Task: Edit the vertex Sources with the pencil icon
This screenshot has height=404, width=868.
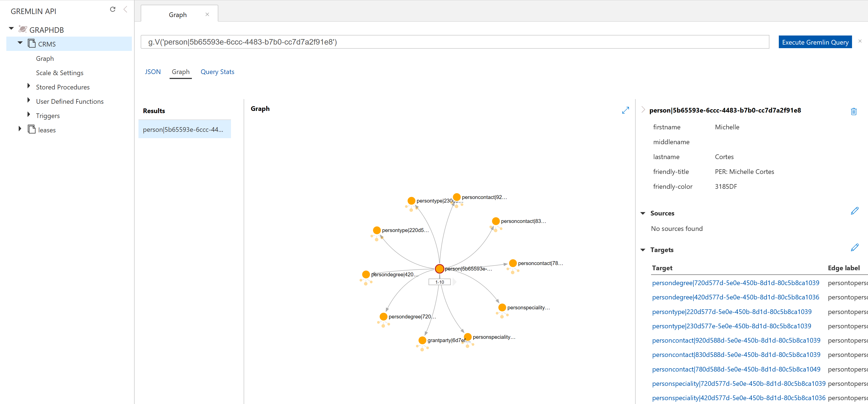Action: pyautogui.click(x=855, y=211)
